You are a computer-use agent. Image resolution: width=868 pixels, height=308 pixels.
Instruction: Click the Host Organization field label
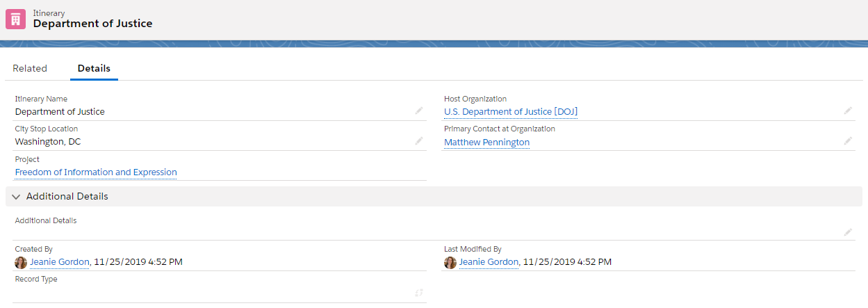pyautogui.click(x=475, y=99)
